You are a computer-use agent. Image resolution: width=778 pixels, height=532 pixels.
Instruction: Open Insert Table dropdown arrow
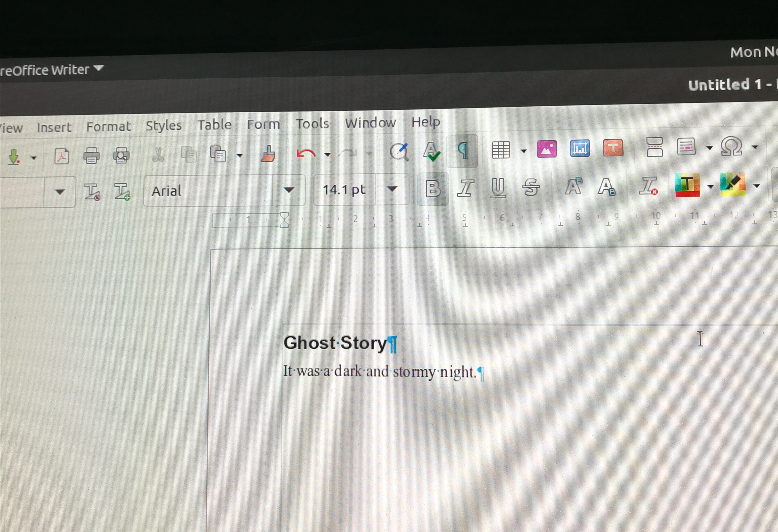[x=523, y=151]
